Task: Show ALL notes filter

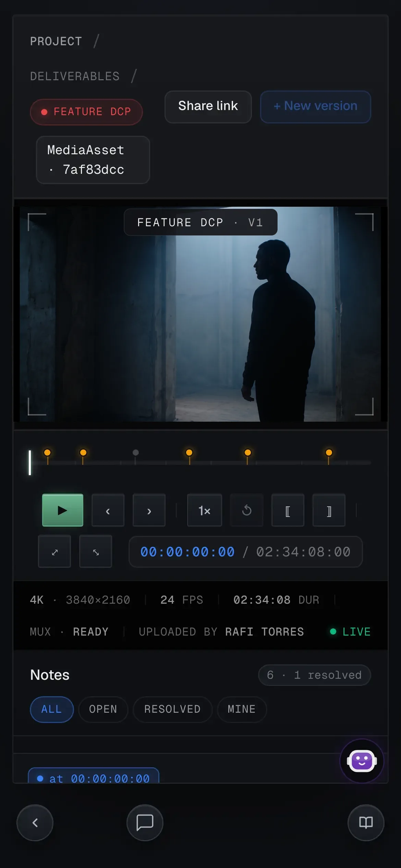Action: coord(52,709)
